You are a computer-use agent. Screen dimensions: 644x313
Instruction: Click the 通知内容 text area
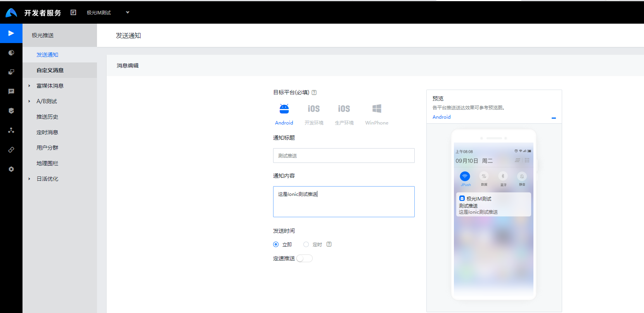coord(344,202)
